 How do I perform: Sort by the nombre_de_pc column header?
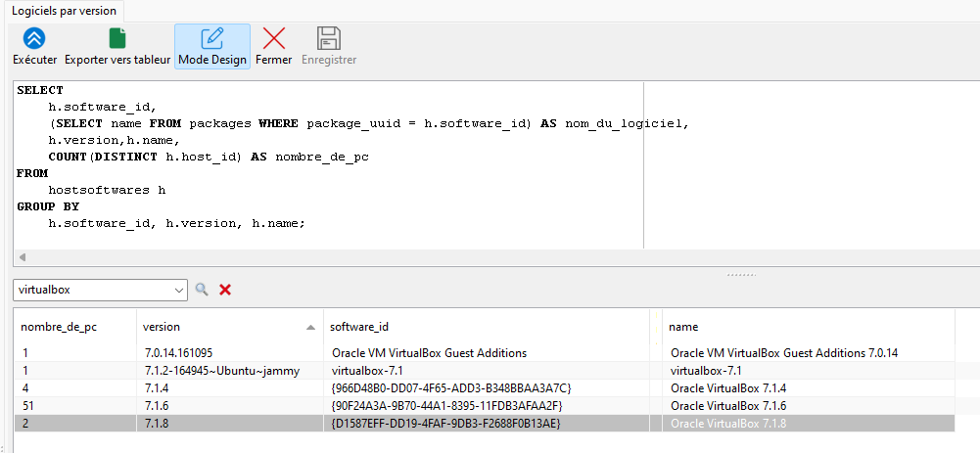coord(75,327)
